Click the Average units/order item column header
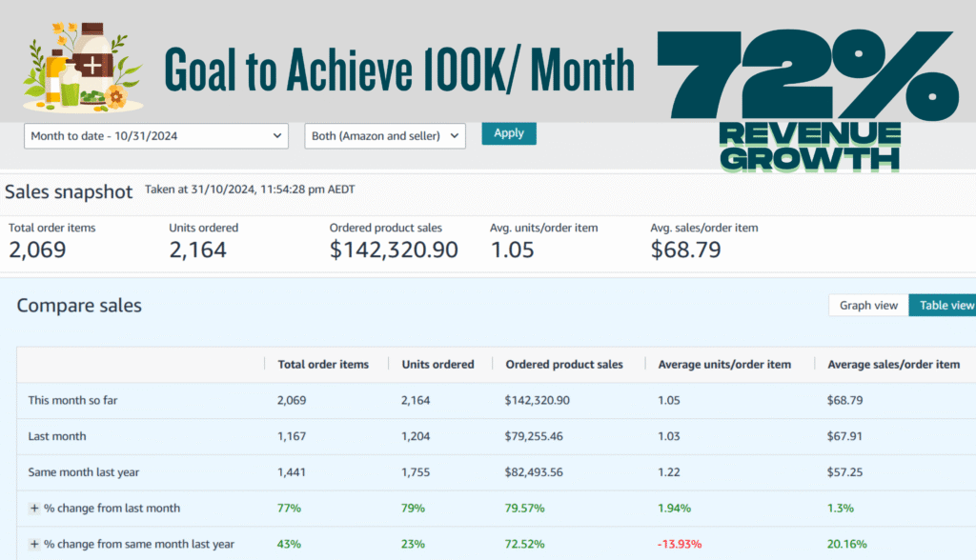 coord(723,365)
